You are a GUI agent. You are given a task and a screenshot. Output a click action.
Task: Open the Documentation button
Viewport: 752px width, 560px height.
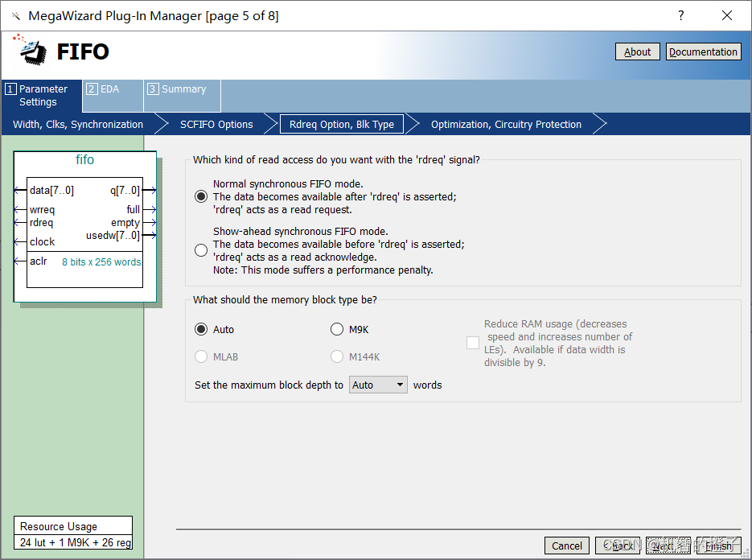point(703,51)
